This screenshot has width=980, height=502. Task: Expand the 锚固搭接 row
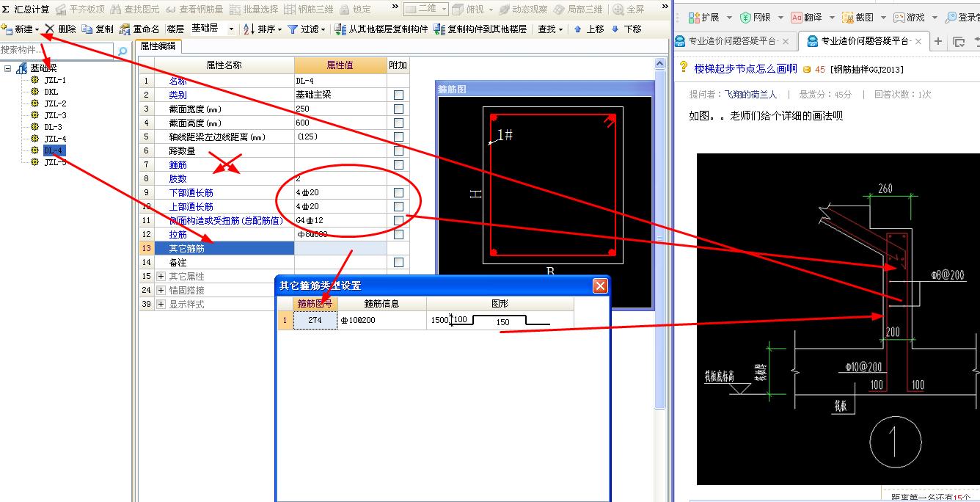point(161,290)
